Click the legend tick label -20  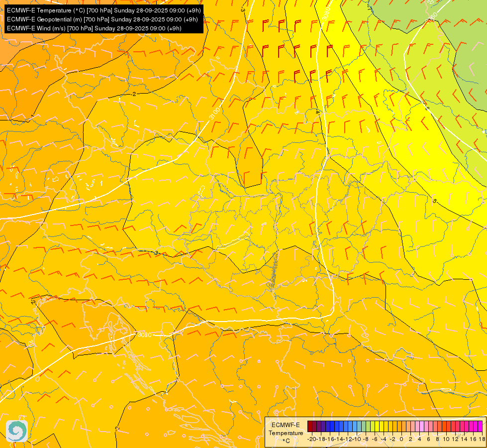[312, 440]
